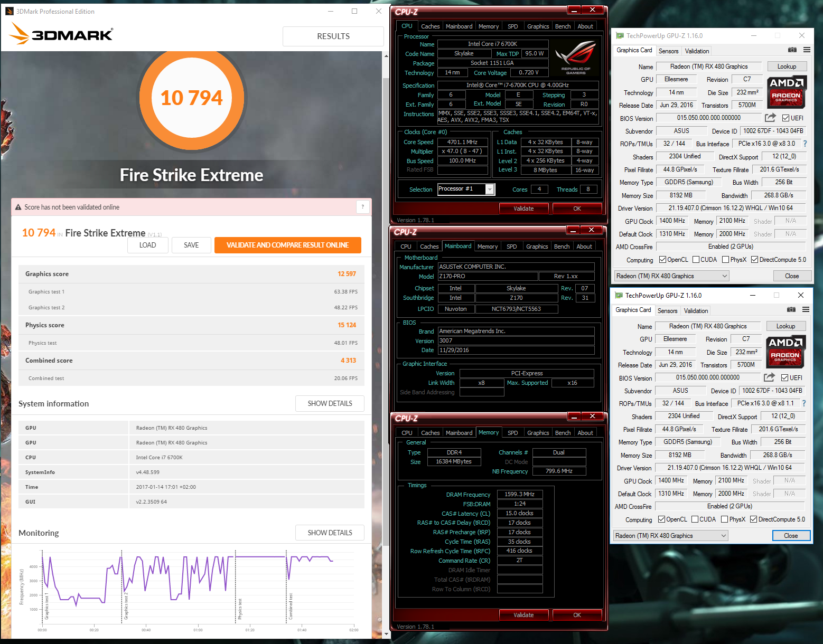Click the 3DMark scrollbar down arrow

point(386,634)
